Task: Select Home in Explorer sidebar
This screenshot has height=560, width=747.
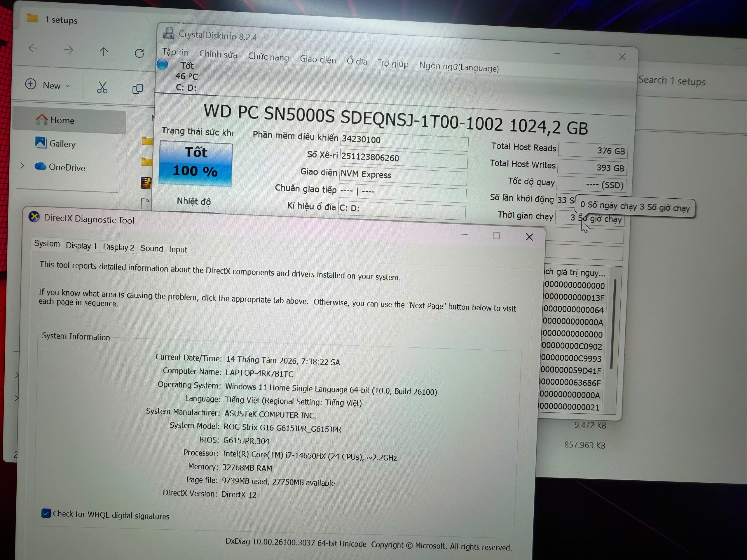Action: 69,120
